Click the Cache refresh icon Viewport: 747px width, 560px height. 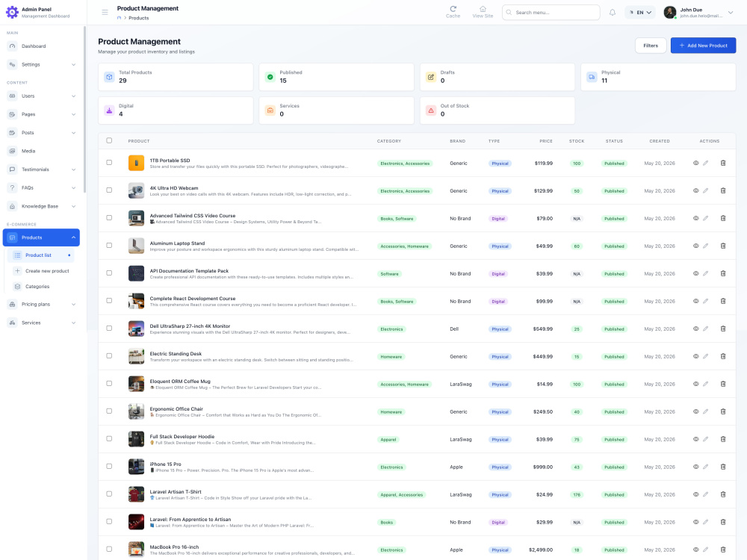pos(453,8)
